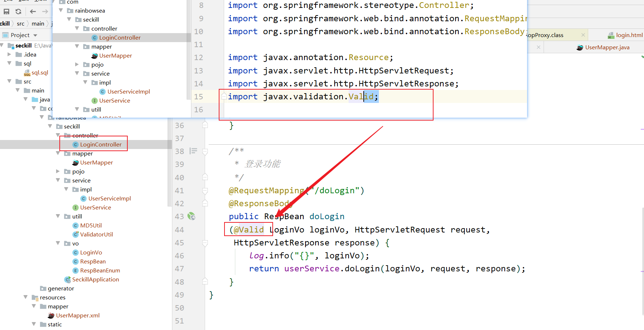Select the LoginController class icon in project tree
The image size is (644, 330).
pos(75,144)
